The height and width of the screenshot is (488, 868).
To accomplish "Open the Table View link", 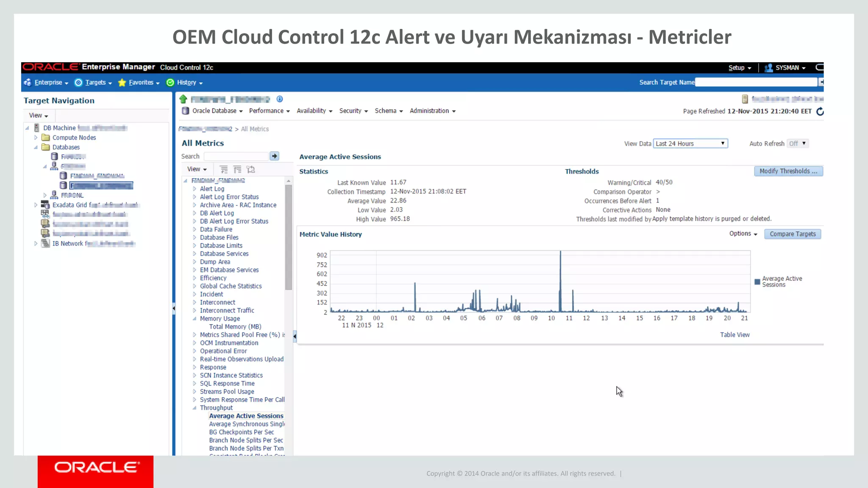I will tap(734, 335).
